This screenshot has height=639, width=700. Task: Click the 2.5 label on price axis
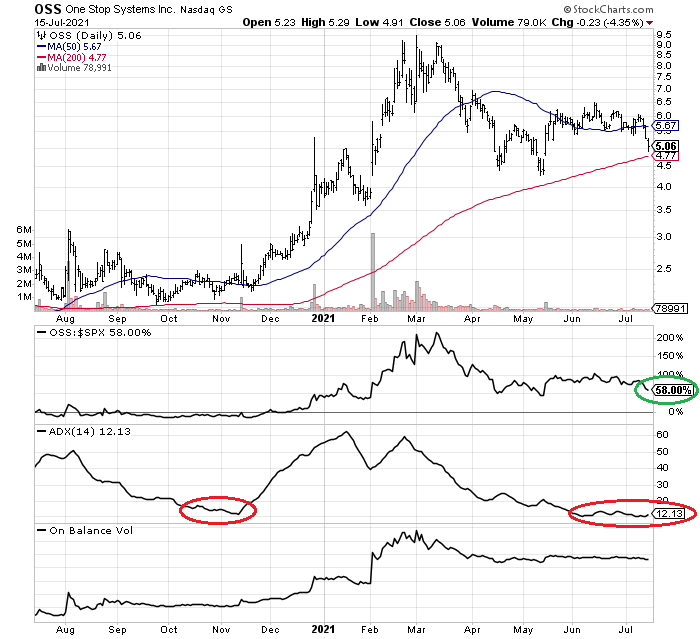[663, 269]
